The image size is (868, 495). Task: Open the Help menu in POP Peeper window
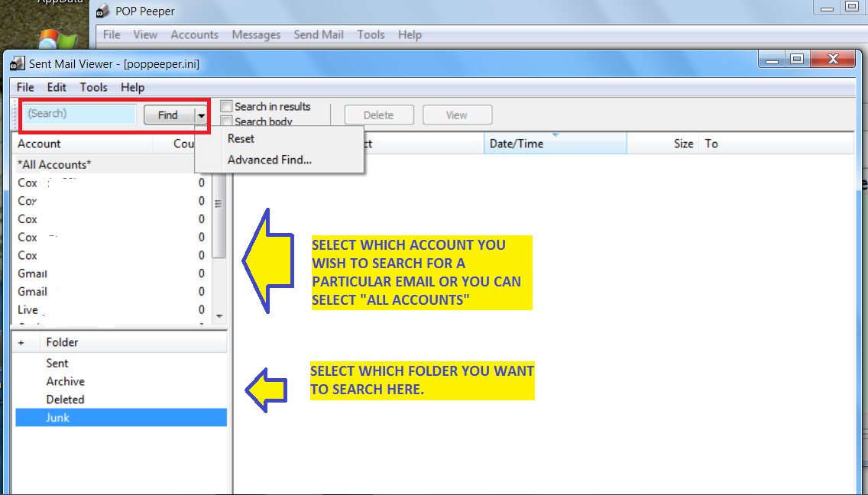point(410,34)
